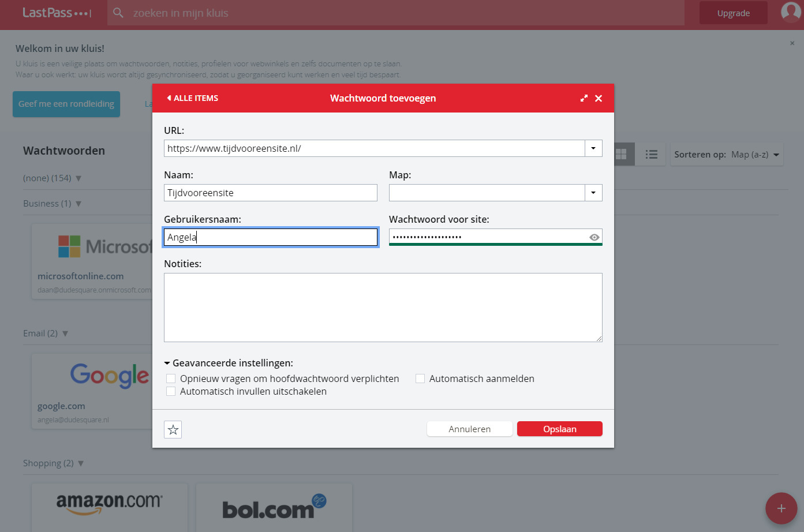The image size is (804, 532).
Task: Open the Sorteren op dropdown
Action: coord(727,154)
